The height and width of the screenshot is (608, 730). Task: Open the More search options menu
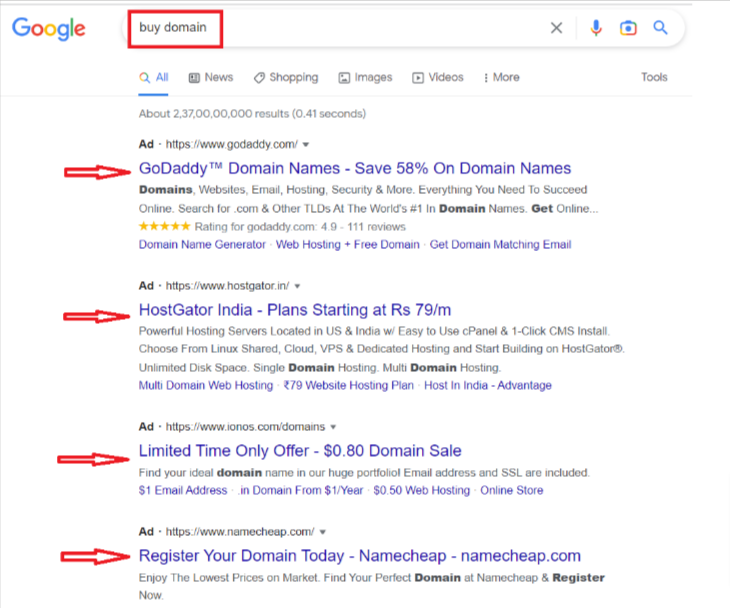click(x=501, y=77)
